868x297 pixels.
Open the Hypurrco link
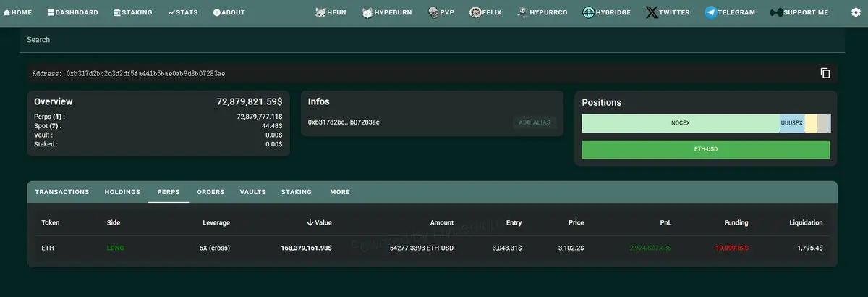542,12
